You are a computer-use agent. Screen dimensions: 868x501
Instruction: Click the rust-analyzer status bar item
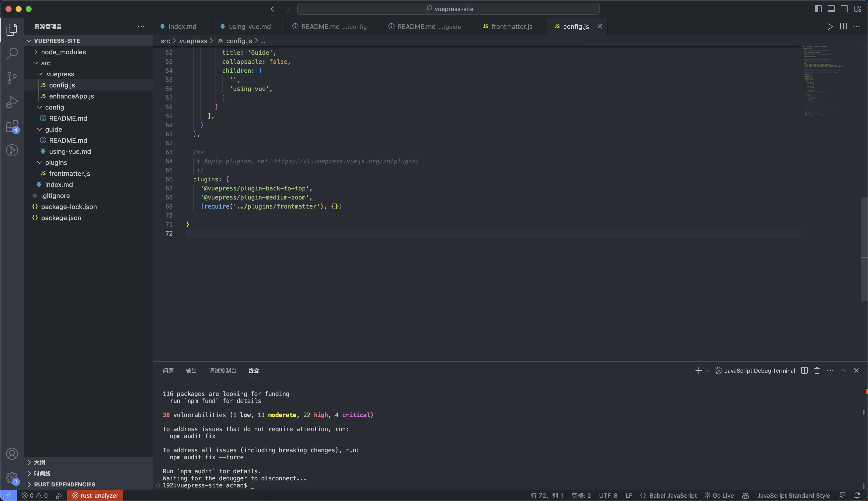[x=95, y=495]
